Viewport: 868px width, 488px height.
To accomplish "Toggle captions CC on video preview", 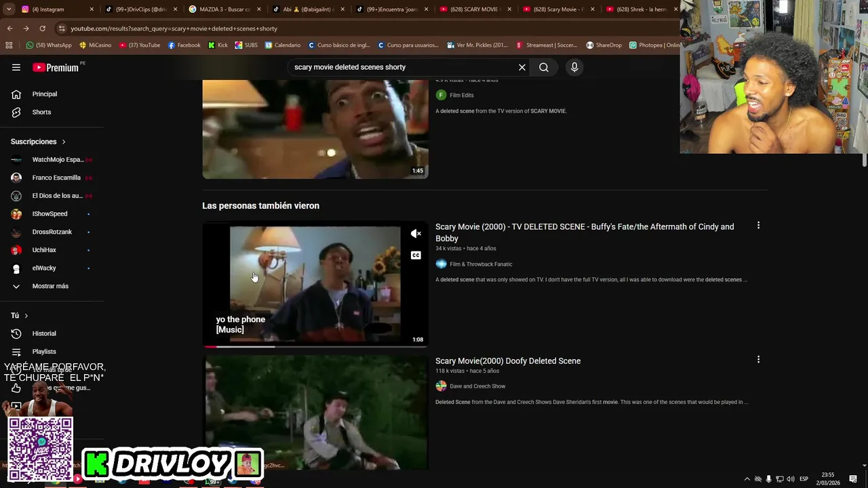I will coord(416,256).
